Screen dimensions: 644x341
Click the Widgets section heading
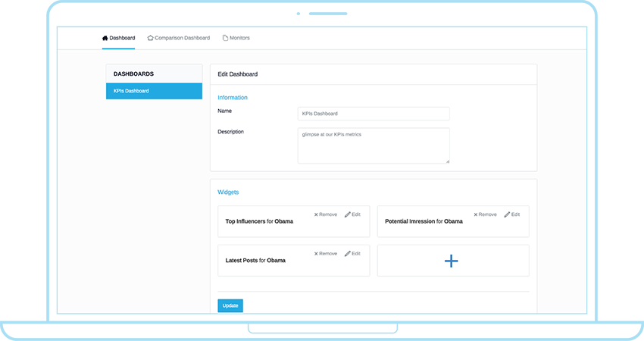(228, 192)
